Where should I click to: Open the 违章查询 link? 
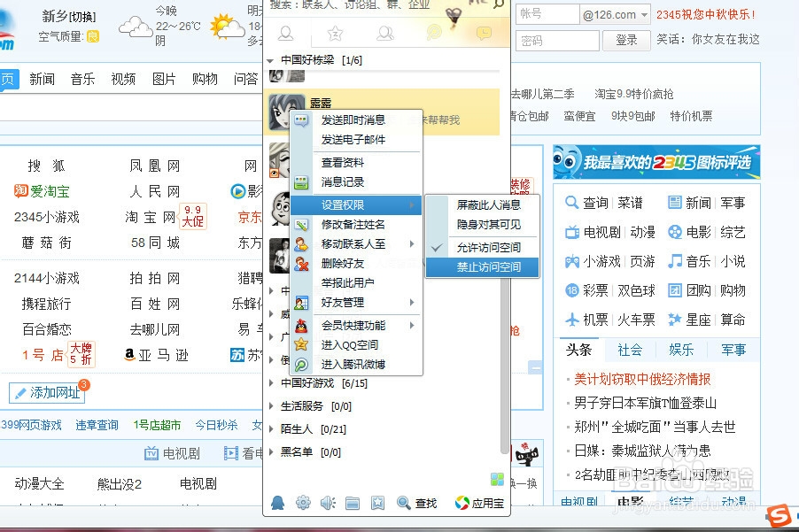[x=97, y=425]
